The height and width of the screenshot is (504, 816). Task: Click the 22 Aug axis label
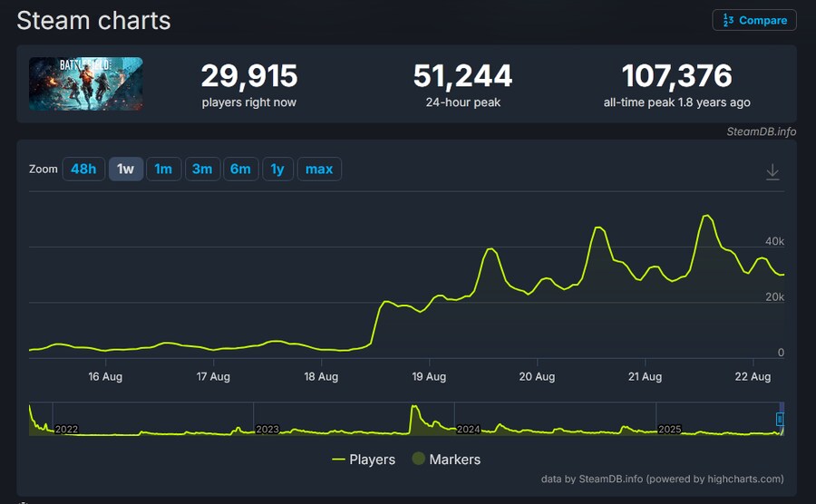(x=753, y=376)
